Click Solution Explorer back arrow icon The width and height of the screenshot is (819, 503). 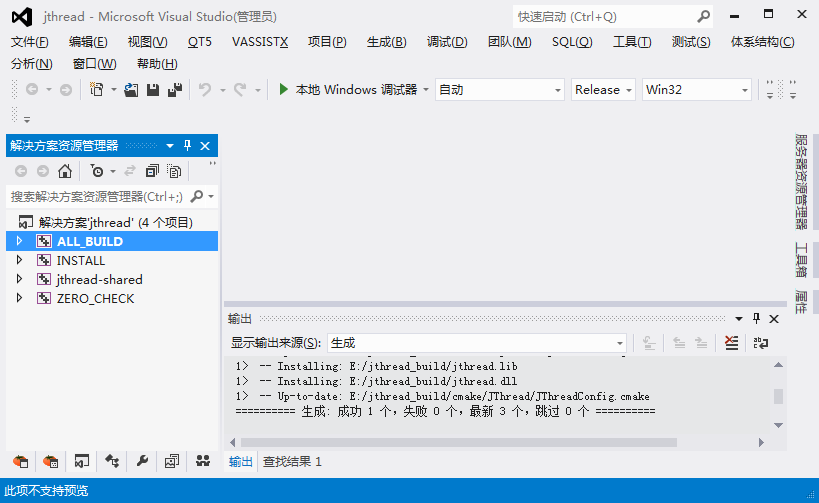(x=21, y=171)
